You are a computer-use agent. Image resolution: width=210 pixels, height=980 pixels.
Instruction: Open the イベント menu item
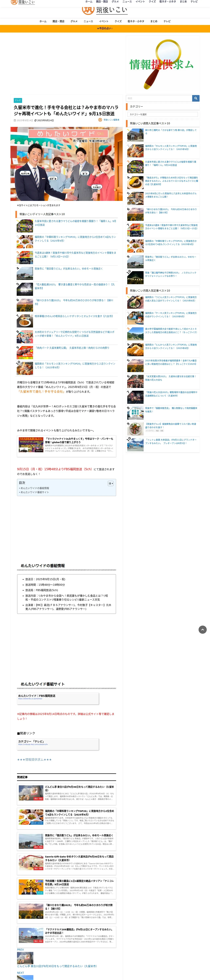(104, 21)
